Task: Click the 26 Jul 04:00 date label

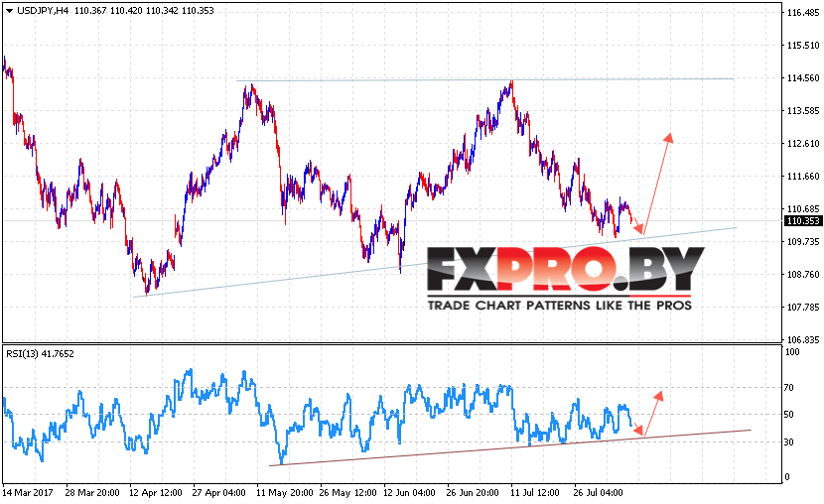Action: tap(599, 493)
